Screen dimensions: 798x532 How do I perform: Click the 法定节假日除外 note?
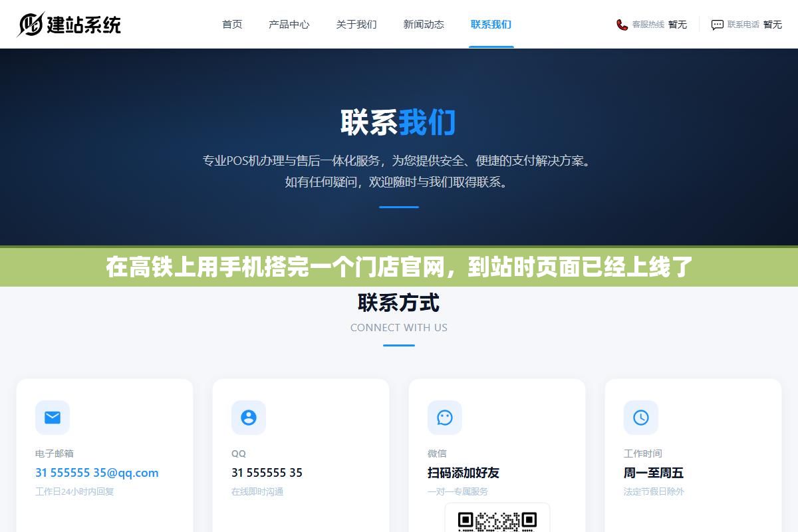click(654, 491)
